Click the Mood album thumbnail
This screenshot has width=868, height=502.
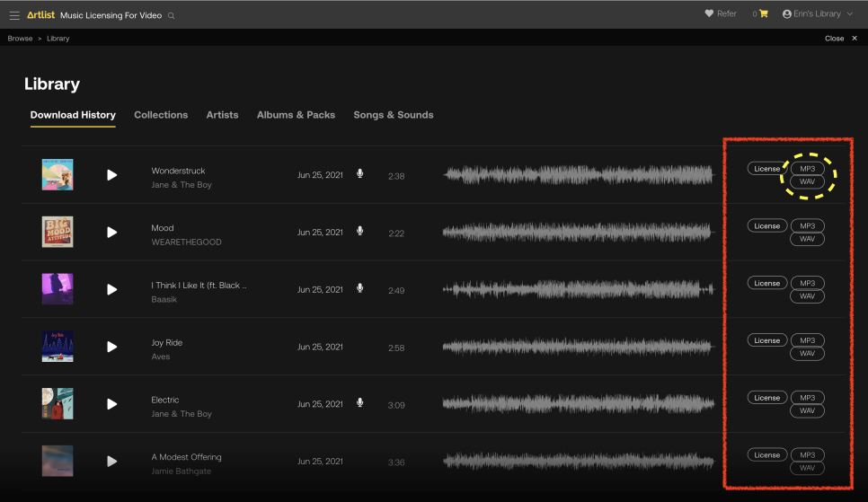(58, 232)
